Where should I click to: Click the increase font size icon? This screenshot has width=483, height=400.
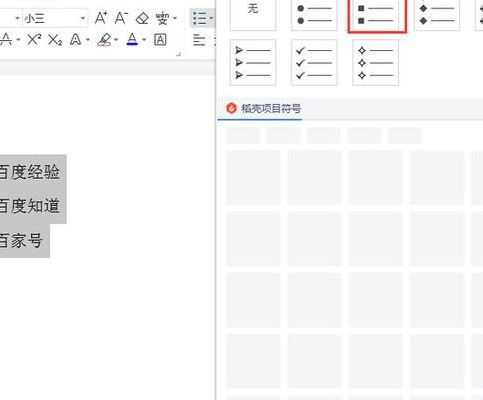[x=101, y=18]
